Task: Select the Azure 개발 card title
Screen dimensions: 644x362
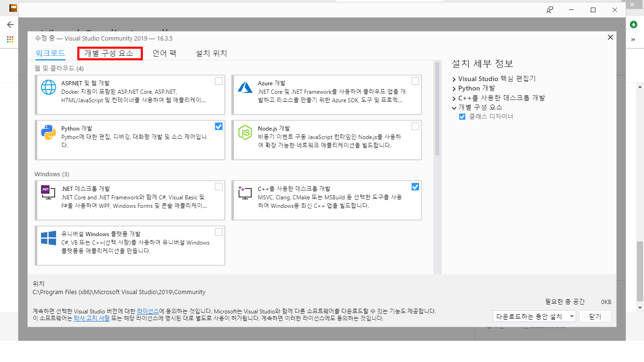Action: pyautogui.click(x=272, y=83)
